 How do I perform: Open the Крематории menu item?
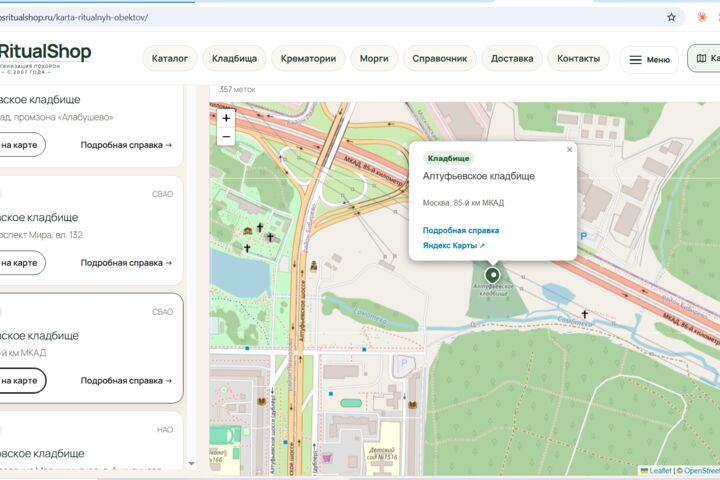[x=308, y=58]
